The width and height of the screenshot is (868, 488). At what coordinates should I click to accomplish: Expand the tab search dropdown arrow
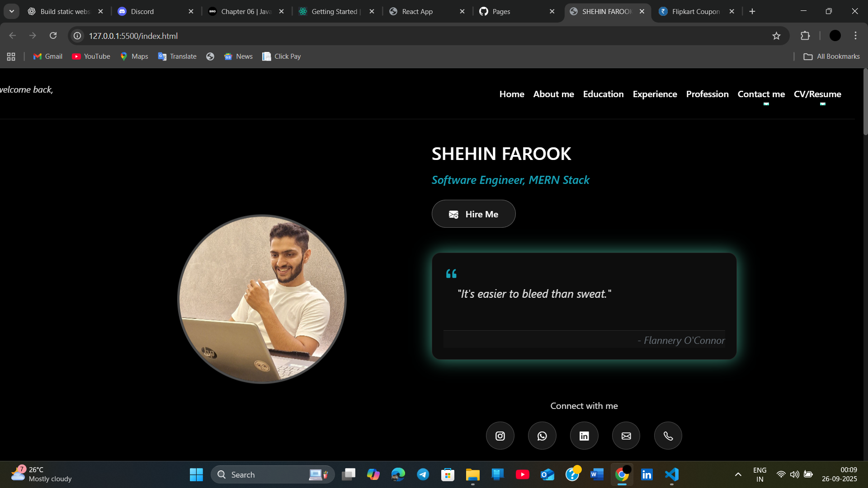click(12, 11)
